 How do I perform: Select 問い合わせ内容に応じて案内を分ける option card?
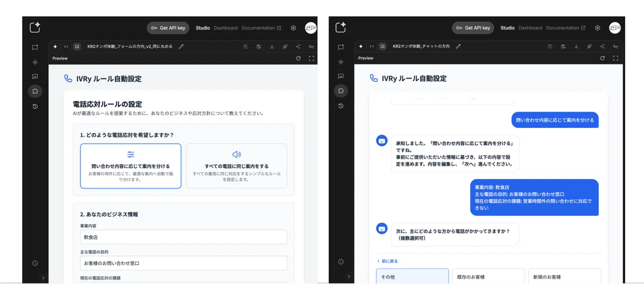(131, 166)
